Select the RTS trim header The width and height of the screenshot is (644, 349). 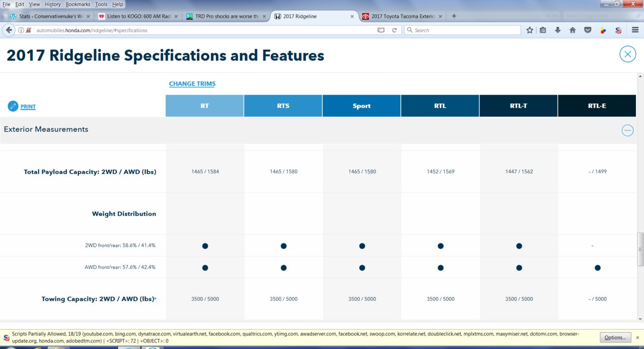pos(283,106)
